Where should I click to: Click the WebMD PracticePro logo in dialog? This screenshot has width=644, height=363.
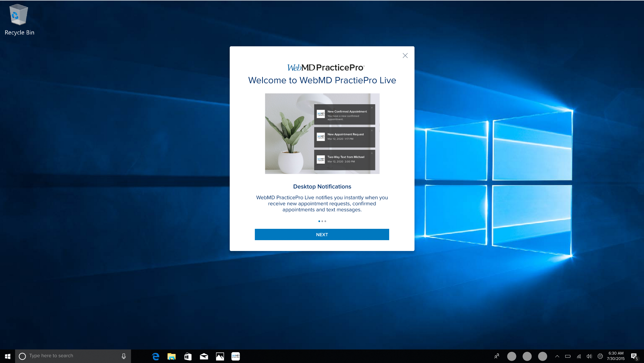click(x=326, y=67)
